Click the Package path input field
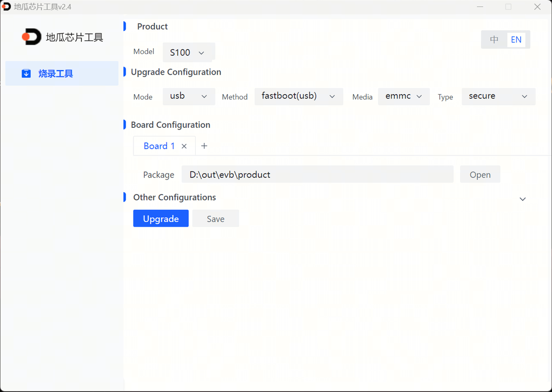Image resolution: width=552 pixels, height=392 pixels. click(317, 174)
